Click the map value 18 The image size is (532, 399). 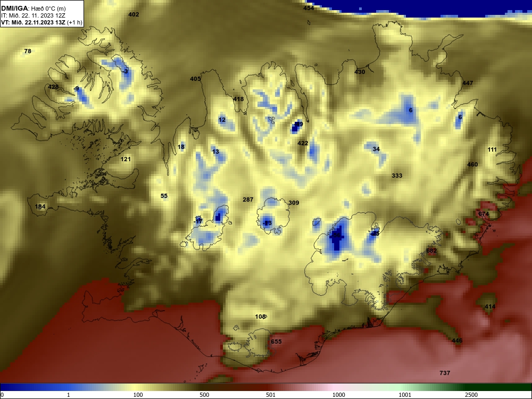coord(181,147)
